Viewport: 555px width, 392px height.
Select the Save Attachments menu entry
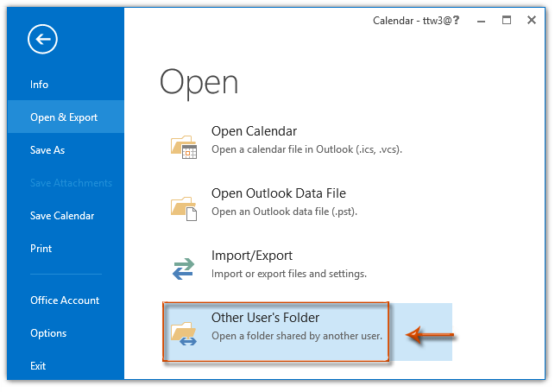tap(71, 183)
